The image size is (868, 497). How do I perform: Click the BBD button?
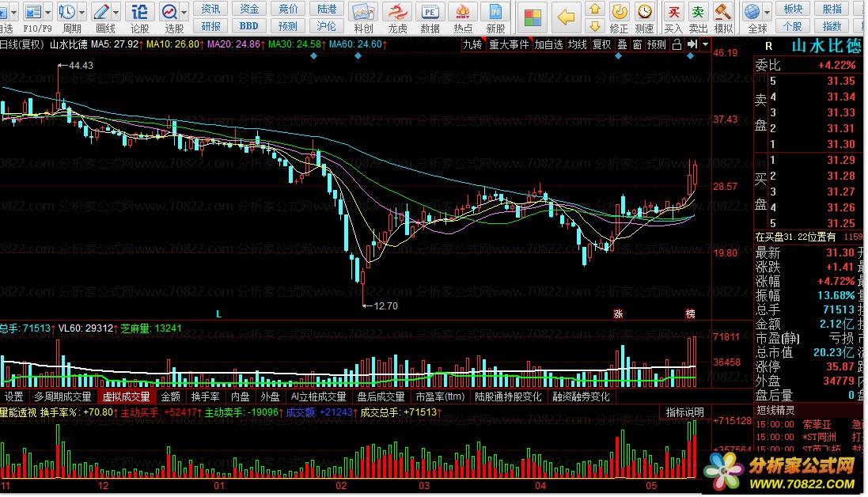pyautogui.click(x=249, y=26)
